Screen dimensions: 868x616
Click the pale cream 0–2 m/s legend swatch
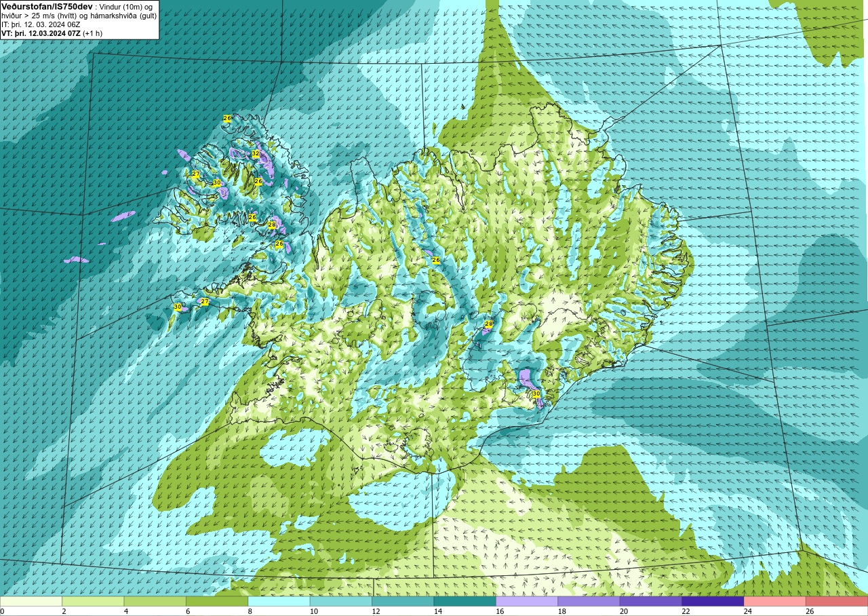31,601
